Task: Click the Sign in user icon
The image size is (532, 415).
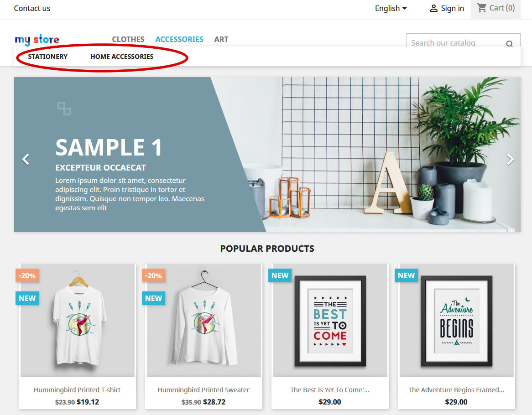Action: click(x=433, y=9)
